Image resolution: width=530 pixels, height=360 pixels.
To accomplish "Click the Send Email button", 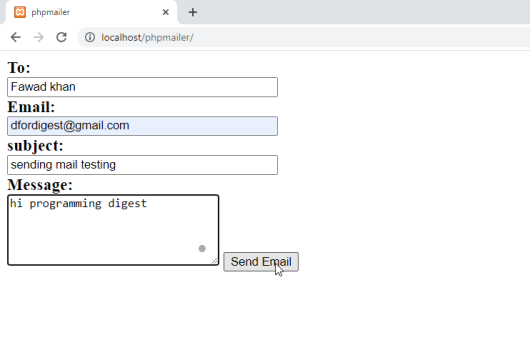I will (x=261, y=262).
